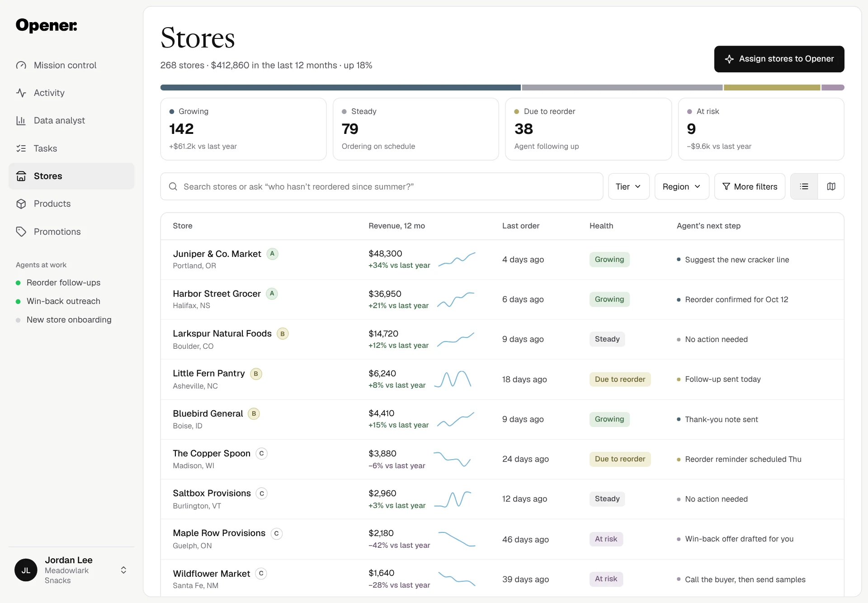Open the Products page

point(71,204)
